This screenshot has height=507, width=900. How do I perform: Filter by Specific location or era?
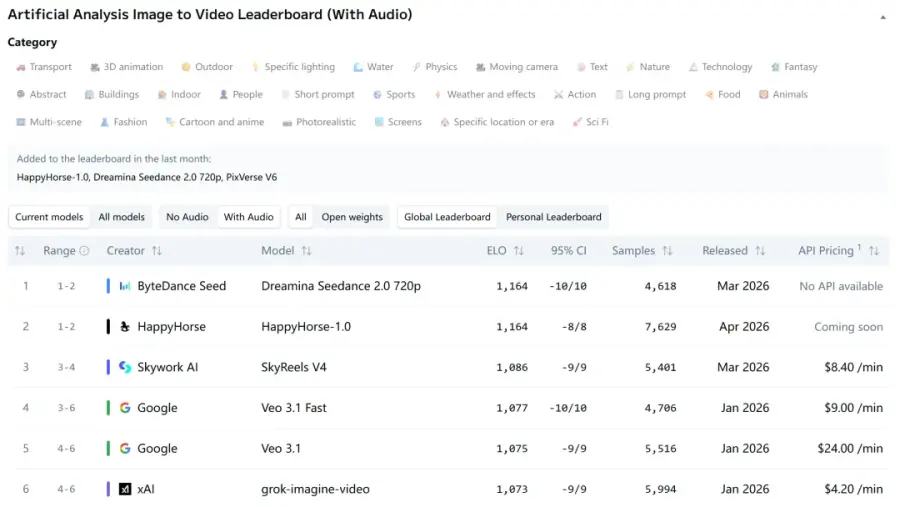coord(497,122)
